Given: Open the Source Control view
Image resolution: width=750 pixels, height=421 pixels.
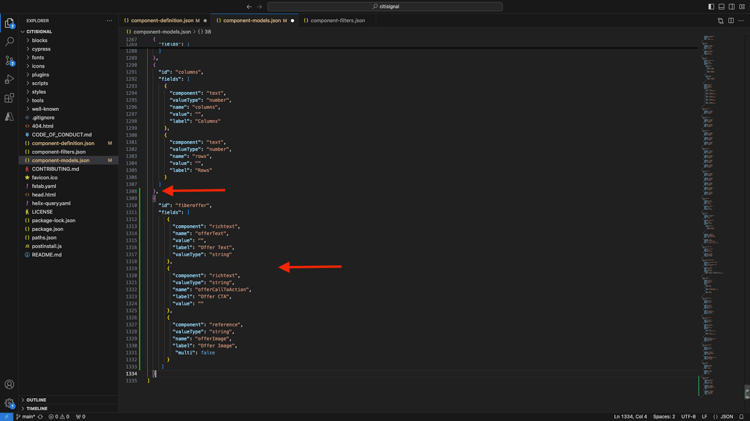Looking at the screenshot, I should tap(9, 60).
